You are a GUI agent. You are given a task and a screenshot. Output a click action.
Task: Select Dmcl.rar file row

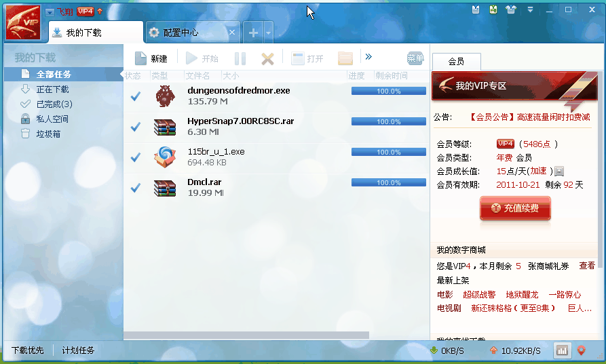pos(276,188)
